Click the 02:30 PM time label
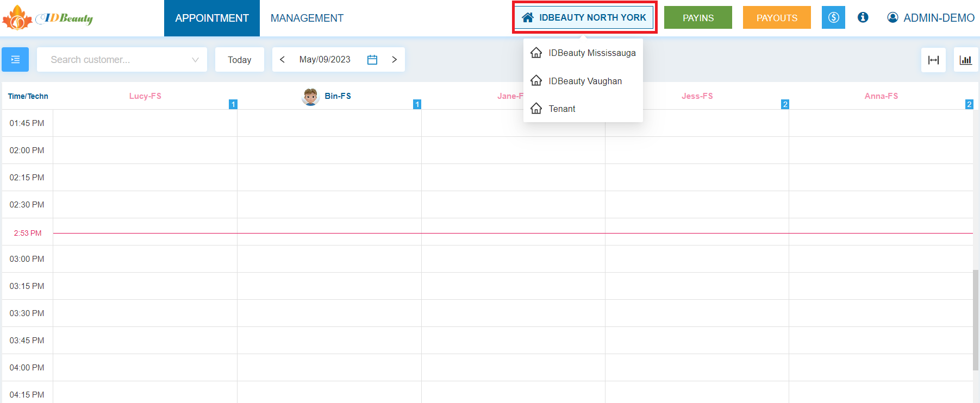The width and height of the screenshot is (980, 403). click(27, 205)
